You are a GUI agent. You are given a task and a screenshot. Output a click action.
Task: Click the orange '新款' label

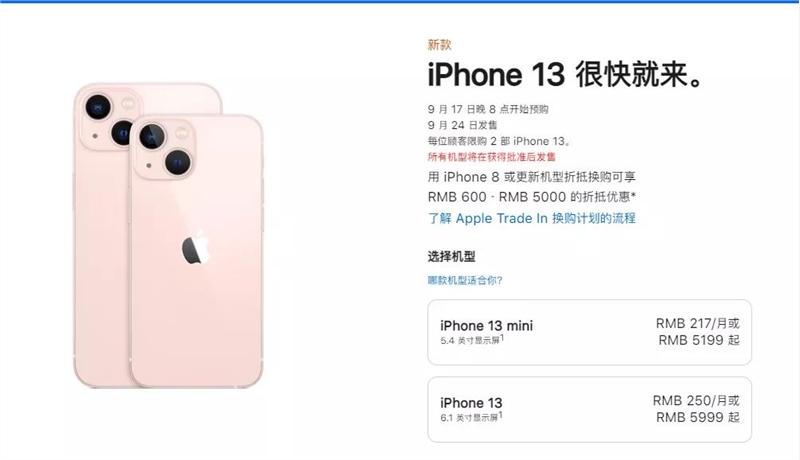pyautogui.click(x=439, y=45)
